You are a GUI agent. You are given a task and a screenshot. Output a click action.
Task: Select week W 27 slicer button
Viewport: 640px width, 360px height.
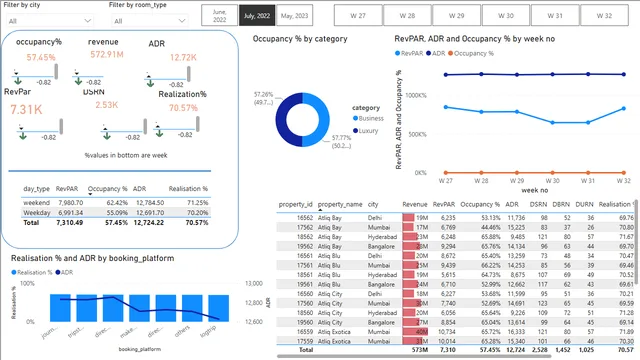(x=358, y=16)
